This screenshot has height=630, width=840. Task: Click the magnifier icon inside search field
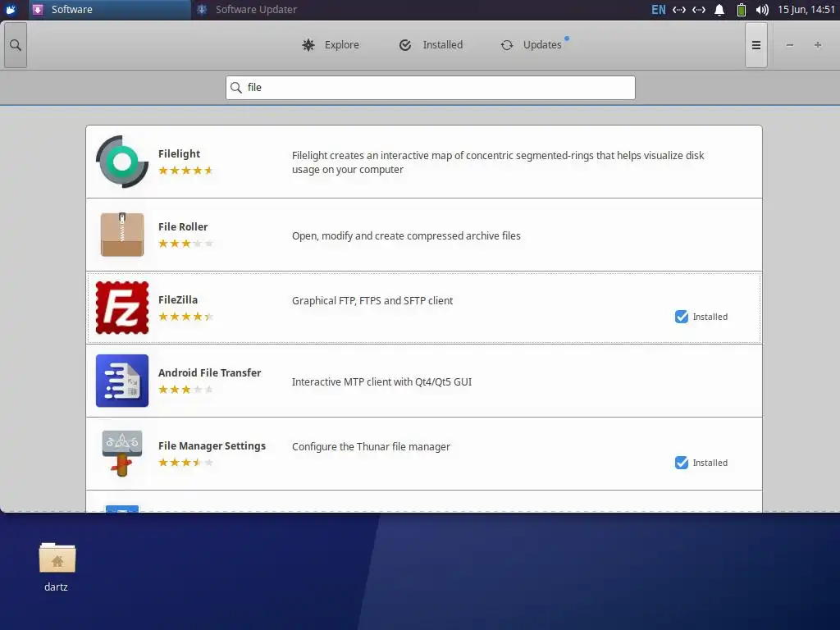point(235,87)
